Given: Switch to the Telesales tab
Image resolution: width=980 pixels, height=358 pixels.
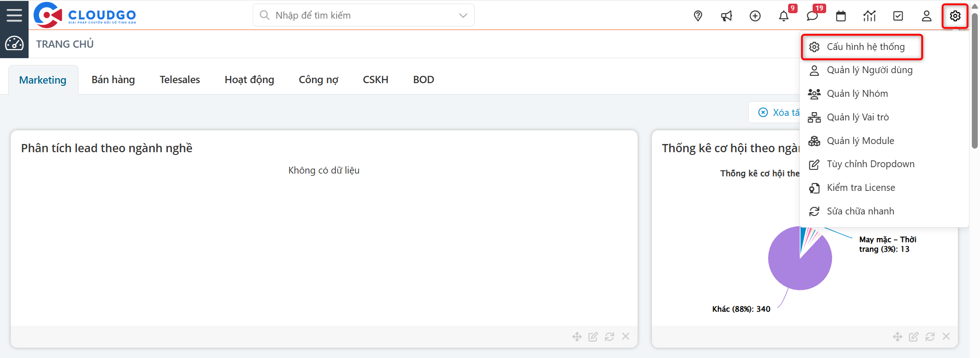Looking at the screenshot, I should click(x=180, y=80).
